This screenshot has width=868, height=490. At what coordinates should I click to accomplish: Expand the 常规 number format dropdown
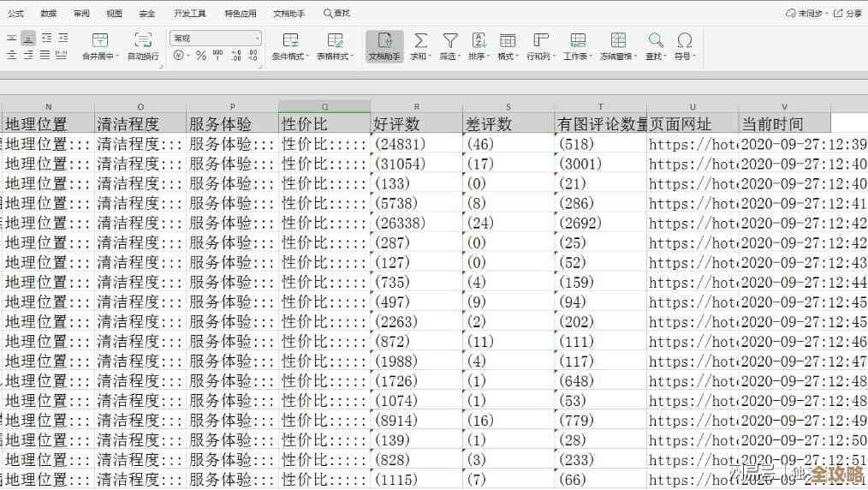tap(257, 39)
